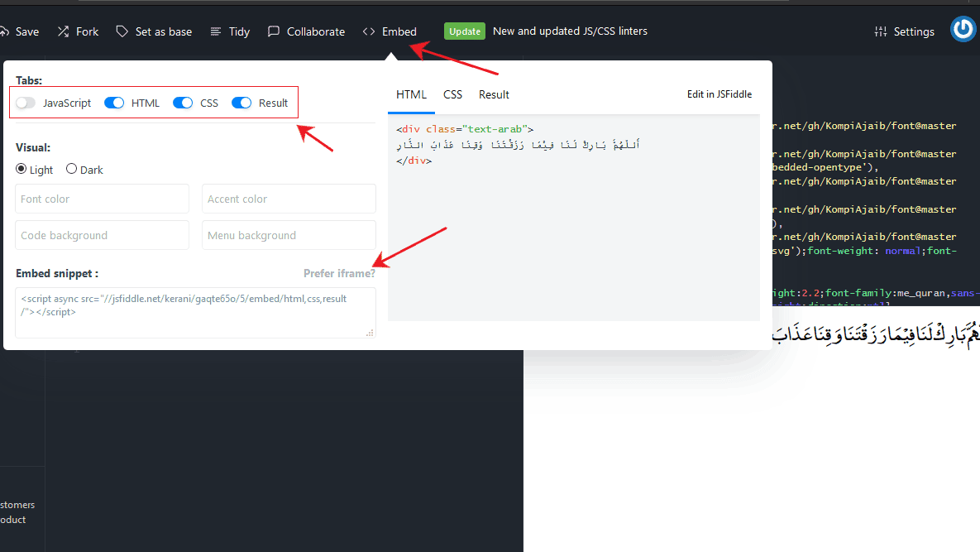Viewport: 980px width, 552px height.
Task: Click the Collaborate label in toolbar
Action: [x=316, y=31]
